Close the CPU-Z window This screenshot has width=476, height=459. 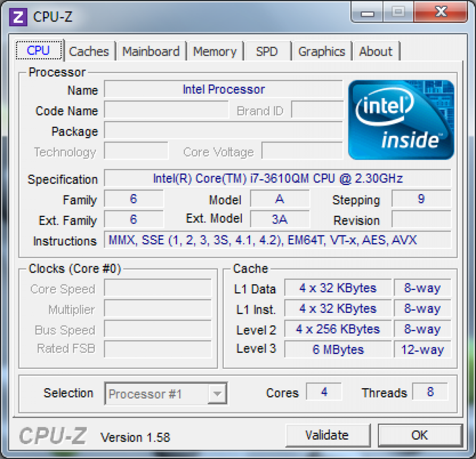pyautogui.click(x=441, y=12)
